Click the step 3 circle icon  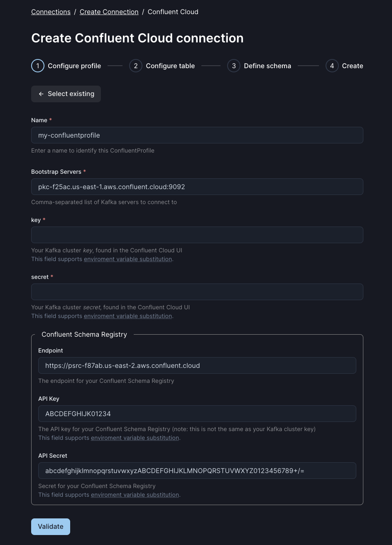[234, 66]
